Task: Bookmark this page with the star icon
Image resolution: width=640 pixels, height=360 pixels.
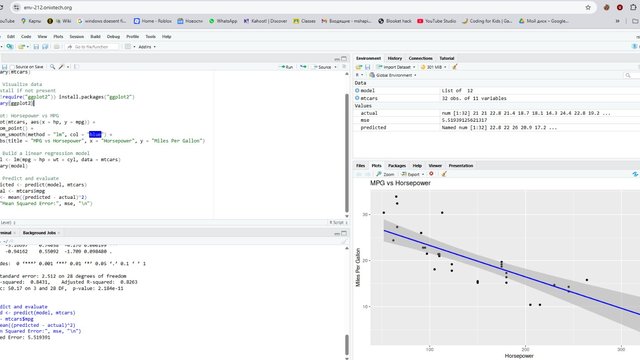Action: point(588,7)
